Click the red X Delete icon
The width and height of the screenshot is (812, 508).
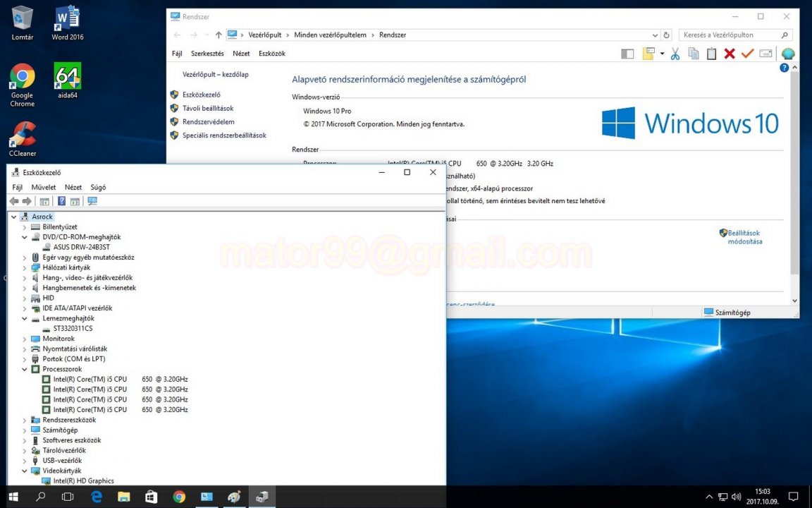[x=730, y=54]
